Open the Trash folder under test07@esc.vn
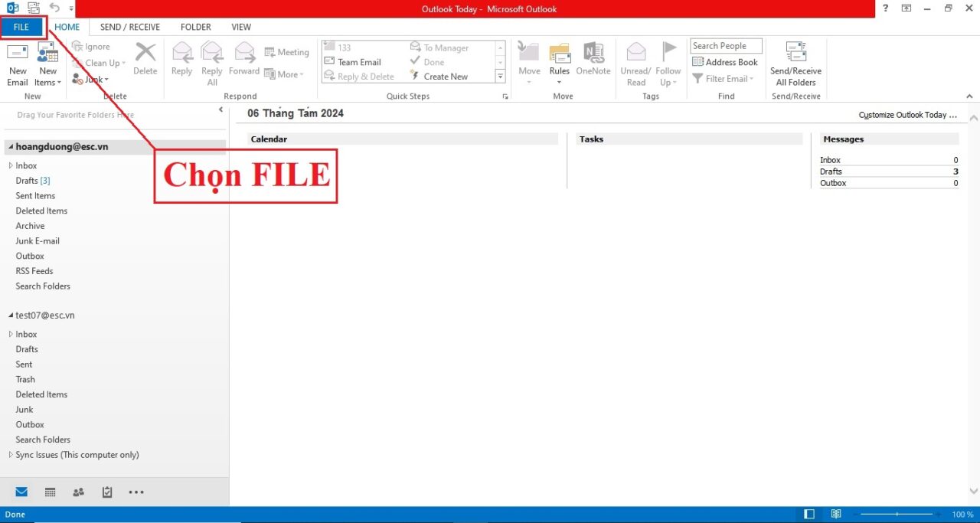 tap(25, 380)
